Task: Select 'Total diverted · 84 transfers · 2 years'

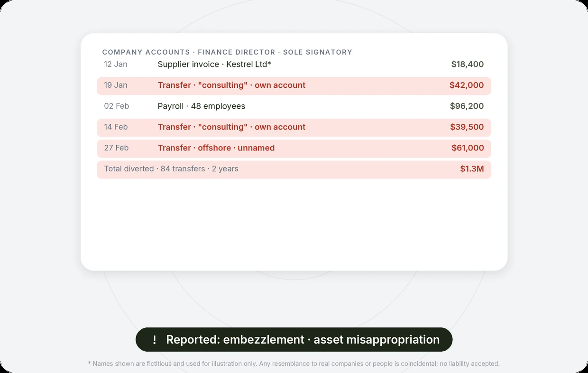Action: click(x=171, y=169)
